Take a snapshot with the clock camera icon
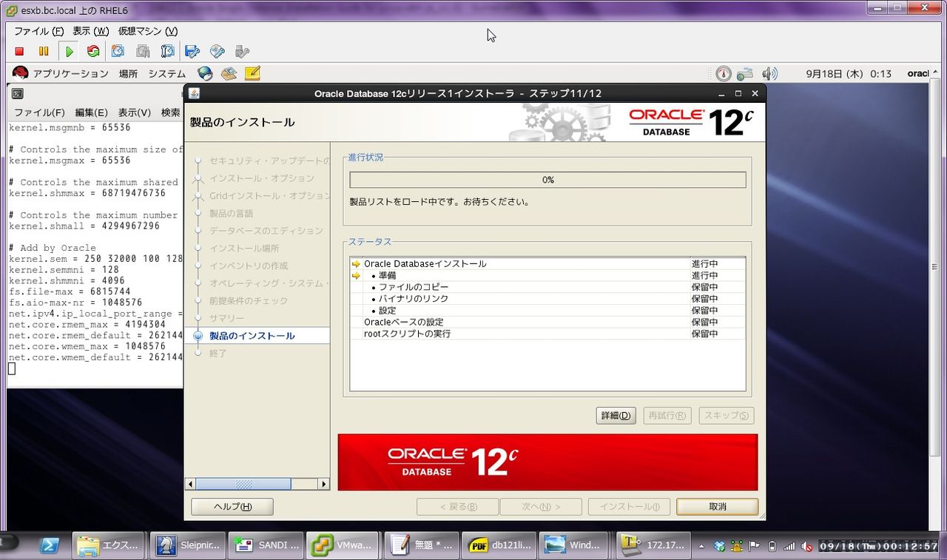 [118, 52]
